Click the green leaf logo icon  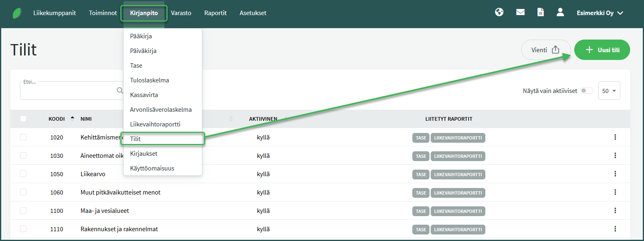pyautogui.click(x=17, y=13)
